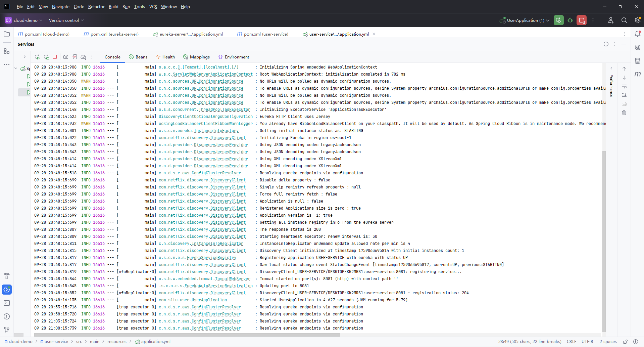644x347 pixels.
Task: Open the Structure tool window icon
Action: pos(6,51)
